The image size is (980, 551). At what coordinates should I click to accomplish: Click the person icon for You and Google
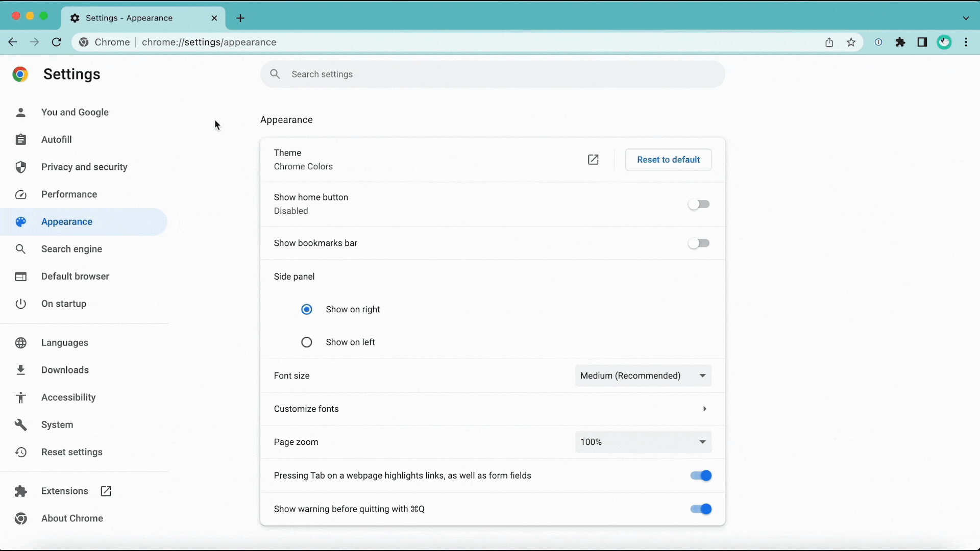pyautogui.click(x=21, y=112)
